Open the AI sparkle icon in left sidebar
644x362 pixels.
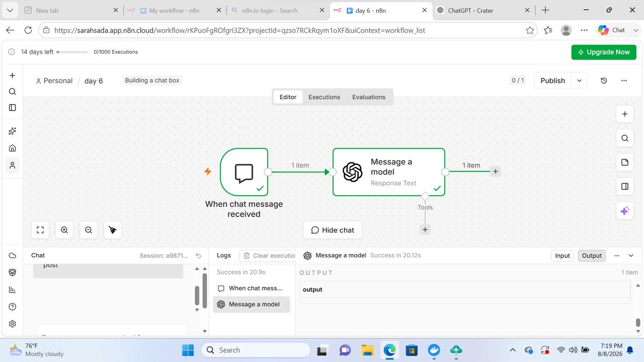(x=12, y=131)
